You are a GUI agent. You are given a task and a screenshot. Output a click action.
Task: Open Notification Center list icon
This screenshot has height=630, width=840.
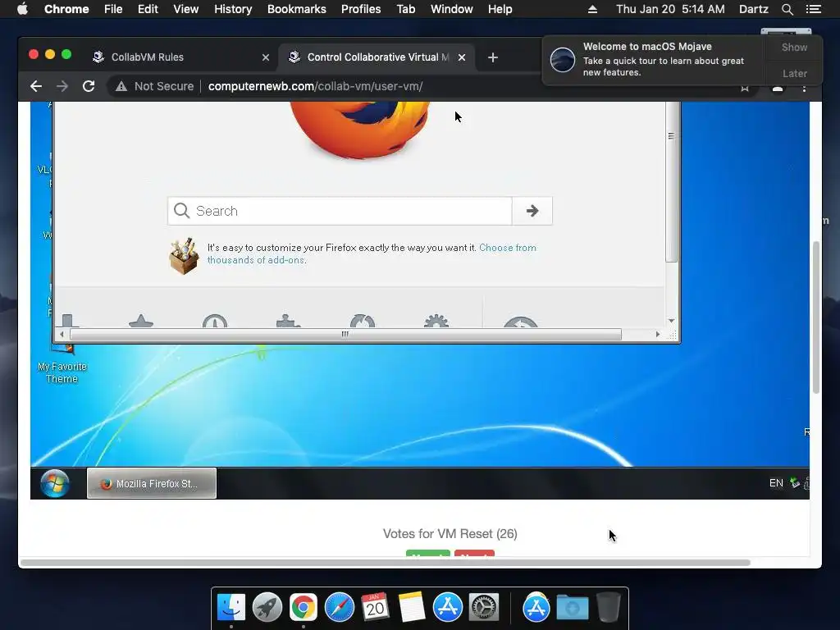click(813, 9)
